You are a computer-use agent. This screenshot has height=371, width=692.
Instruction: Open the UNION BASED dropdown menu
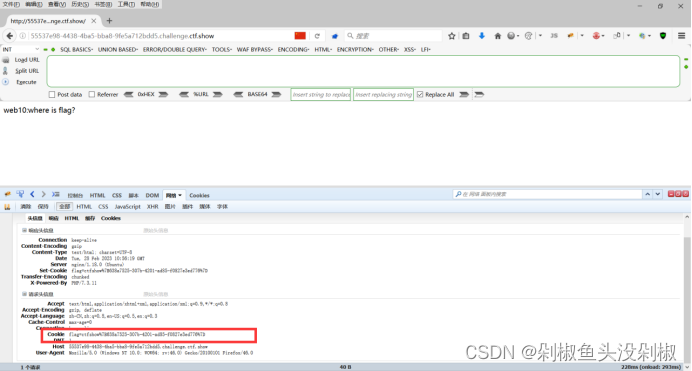point(118,49)
